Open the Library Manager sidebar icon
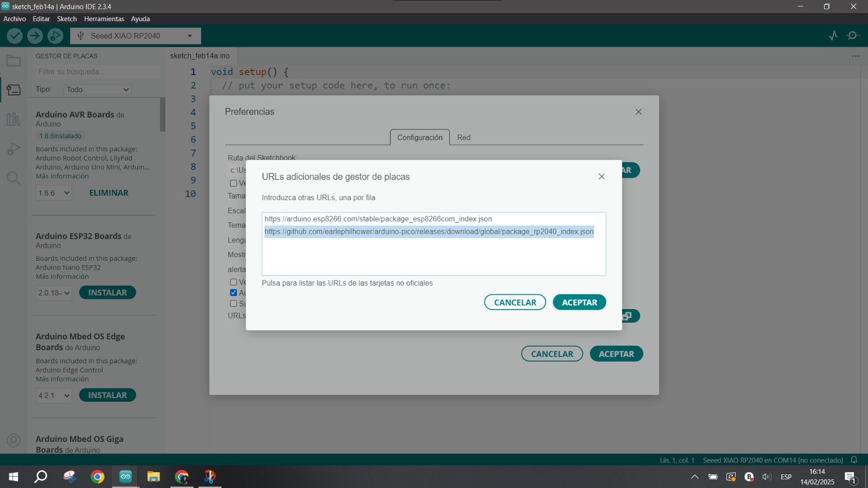Viewport: 868px width, 488px height. (x=14, y=119)
